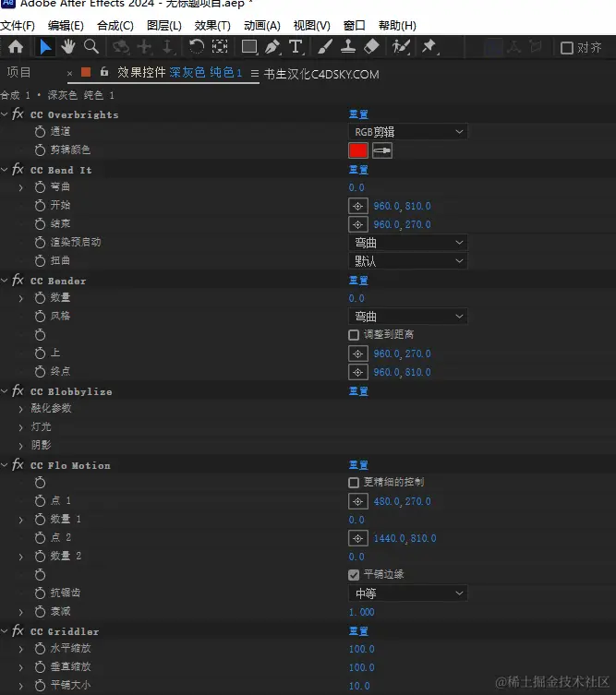This screenshot has height=695, width=616.
Task: Reset the CC Blobbylize effect
Action: coord(358,391)
